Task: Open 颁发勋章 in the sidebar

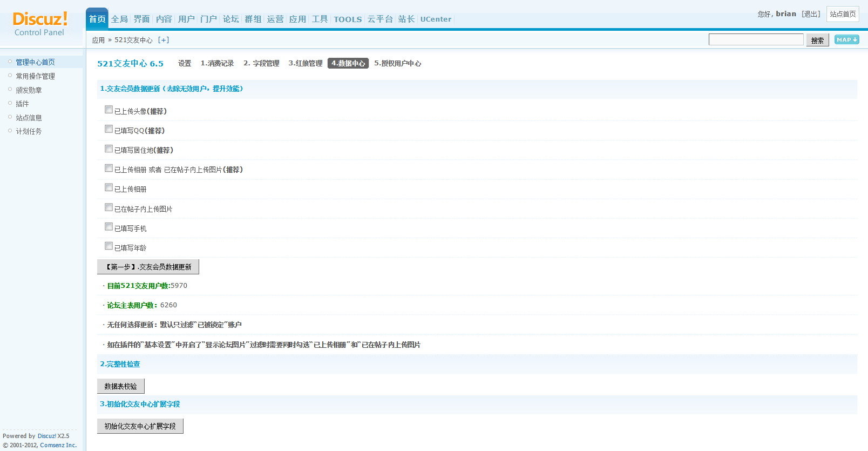Action: [29, 90]
